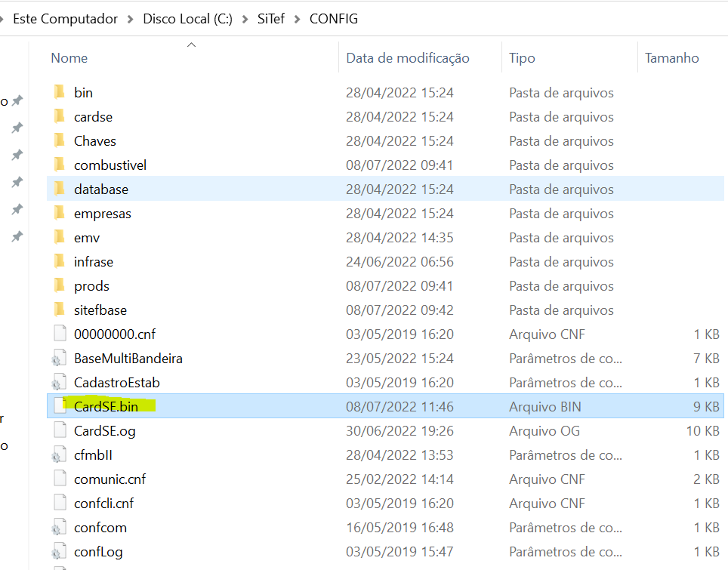Select the file name 'CardSE.og'
Image resolution: width=728 pixels, height=570 pixels.
105,431
